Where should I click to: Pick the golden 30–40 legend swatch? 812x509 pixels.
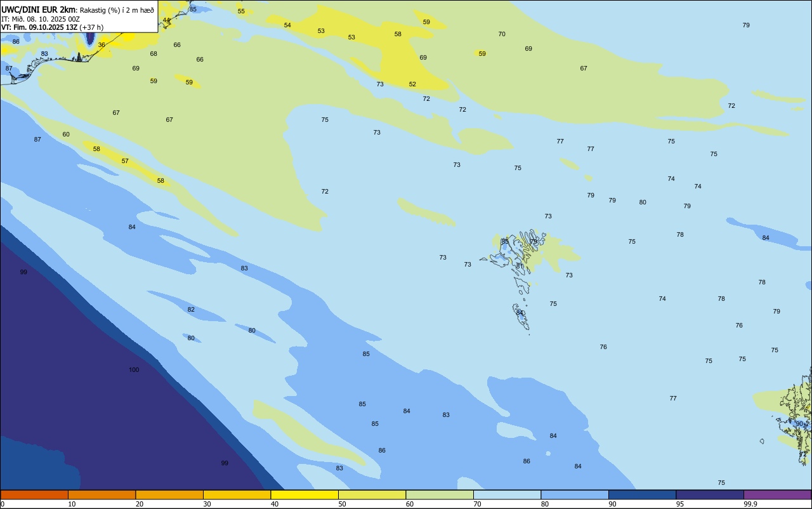(x=237, y=494)
